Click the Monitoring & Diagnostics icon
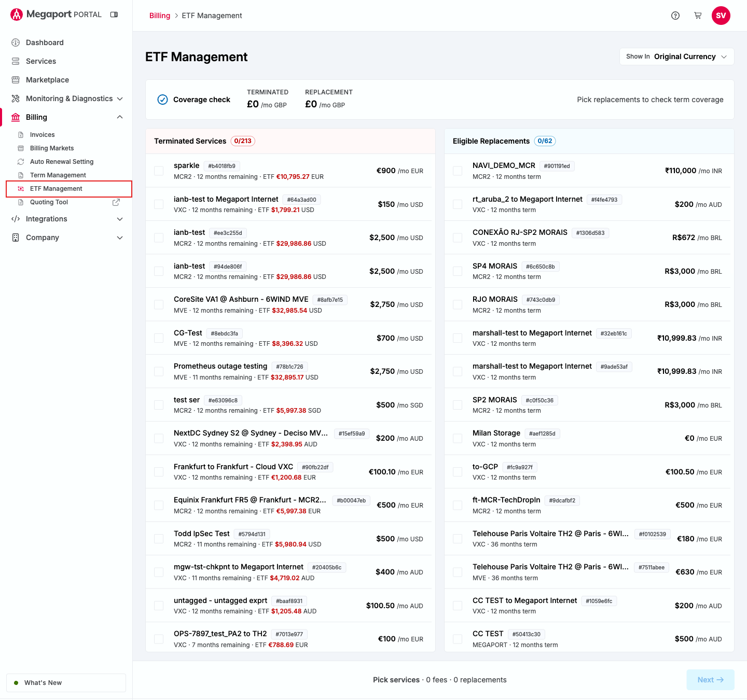The width and height of the screenshot is (747, 700). click(x=16, y=99)
